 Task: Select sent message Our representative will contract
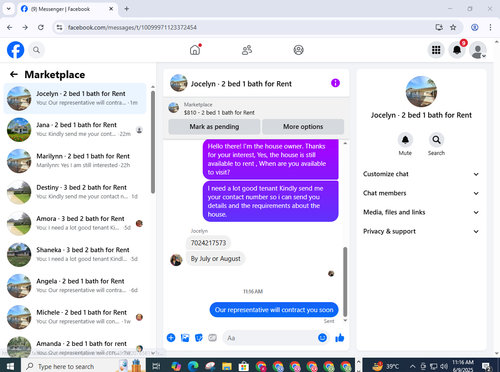274,310
